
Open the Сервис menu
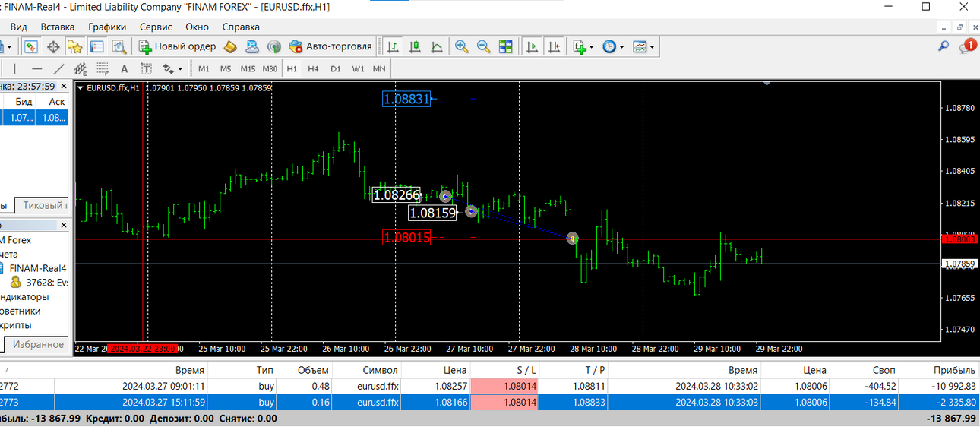pyautogui.click(x=156, y=27)
